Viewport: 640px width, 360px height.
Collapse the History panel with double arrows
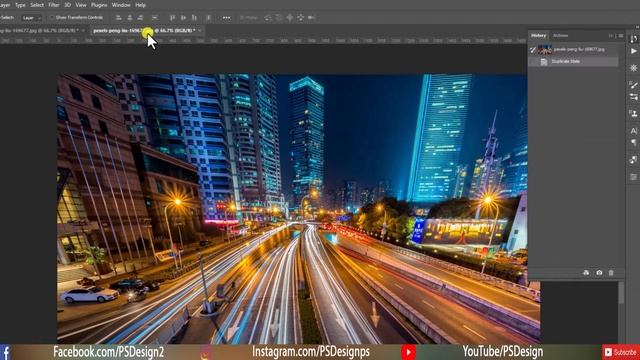tap(611, 36)
